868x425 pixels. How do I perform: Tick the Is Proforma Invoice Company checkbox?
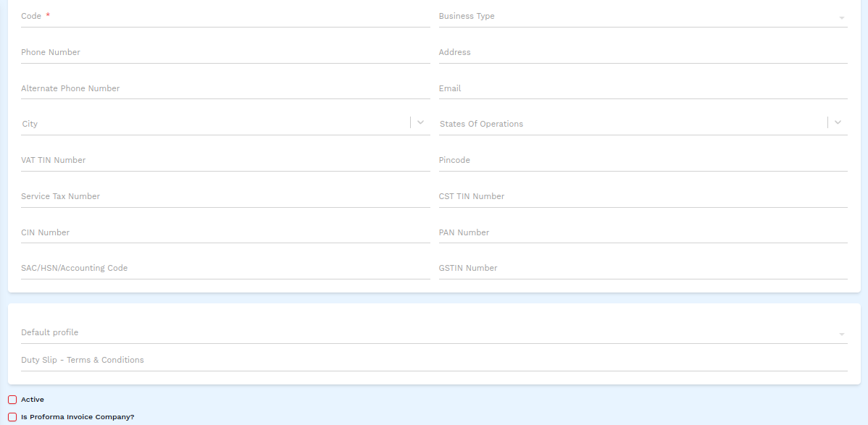tap(12, 417)
